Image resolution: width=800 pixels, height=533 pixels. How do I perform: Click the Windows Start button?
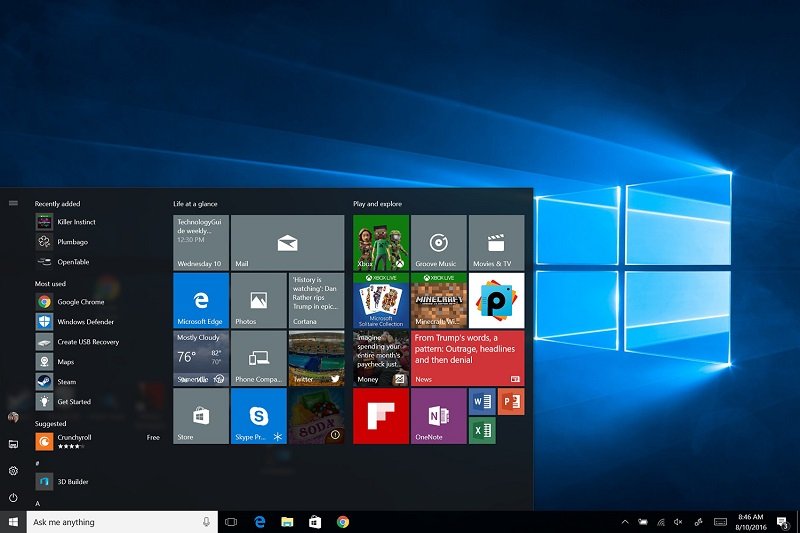[x=13, y=522]
